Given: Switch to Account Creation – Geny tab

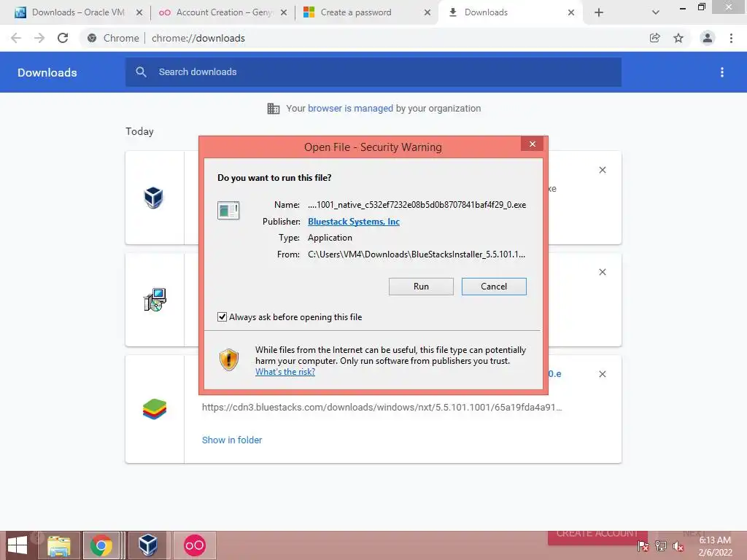Looking at the screenshot, I should click(x=224, y=12).
